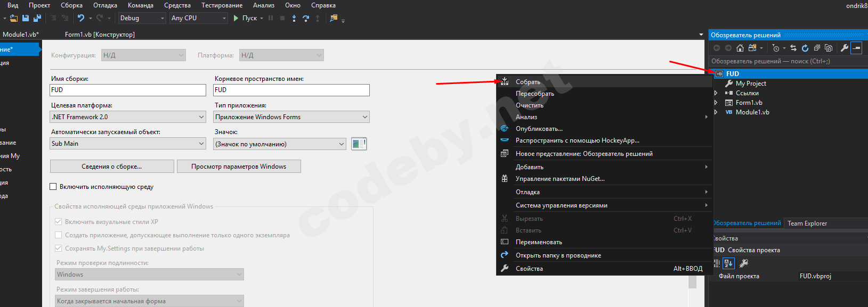The height and width of the screenshot is (307, 868).
Task: Select Управление пакетами NuGet... menu entry
Action: point(604,179)
